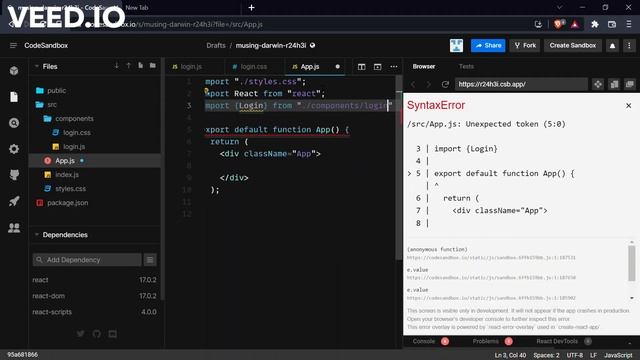
Task: Click the JavaScript language status entry
Action: point(618,355)
